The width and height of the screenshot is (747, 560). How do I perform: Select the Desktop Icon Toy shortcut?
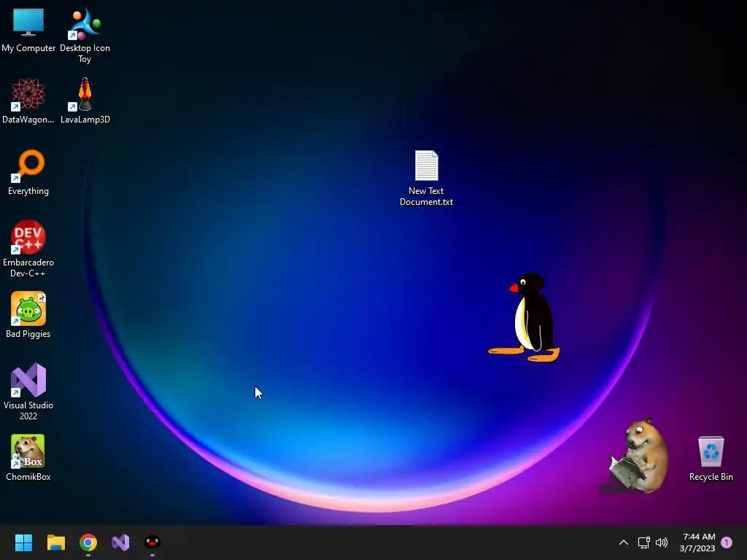tap(85, 34)
